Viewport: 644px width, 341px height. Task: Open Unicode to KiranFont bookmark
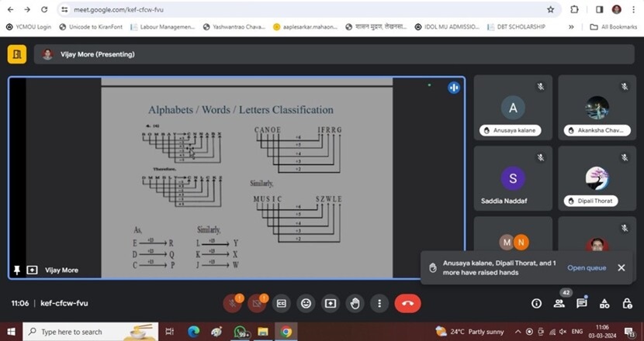coord(91,26)
